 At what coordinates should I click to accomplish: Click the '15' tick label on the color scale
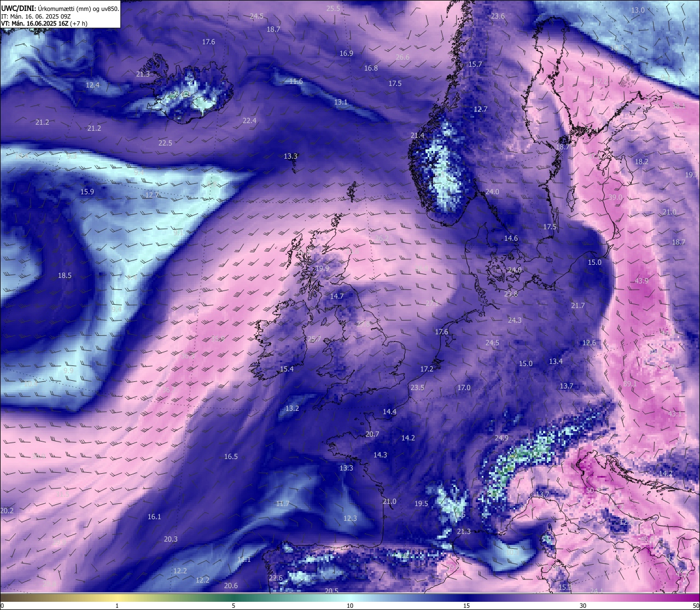tap(466, 606)
